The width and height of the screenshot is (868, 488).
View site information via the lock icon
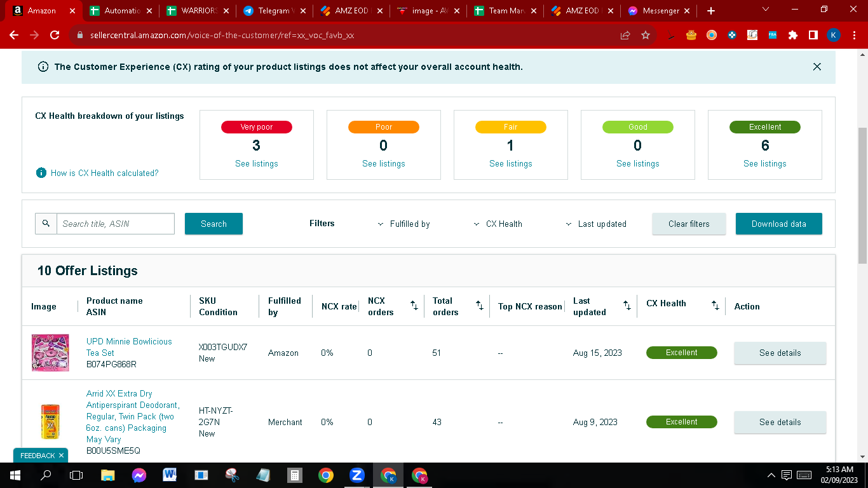[x=79, y=36]
